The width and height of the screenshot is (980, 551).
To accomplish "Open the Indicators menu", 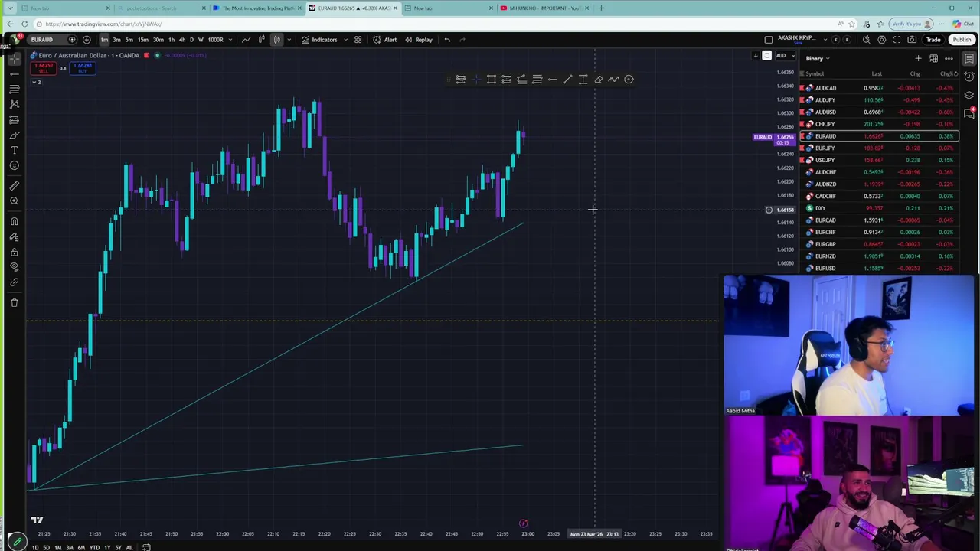I will click(319, 40).
